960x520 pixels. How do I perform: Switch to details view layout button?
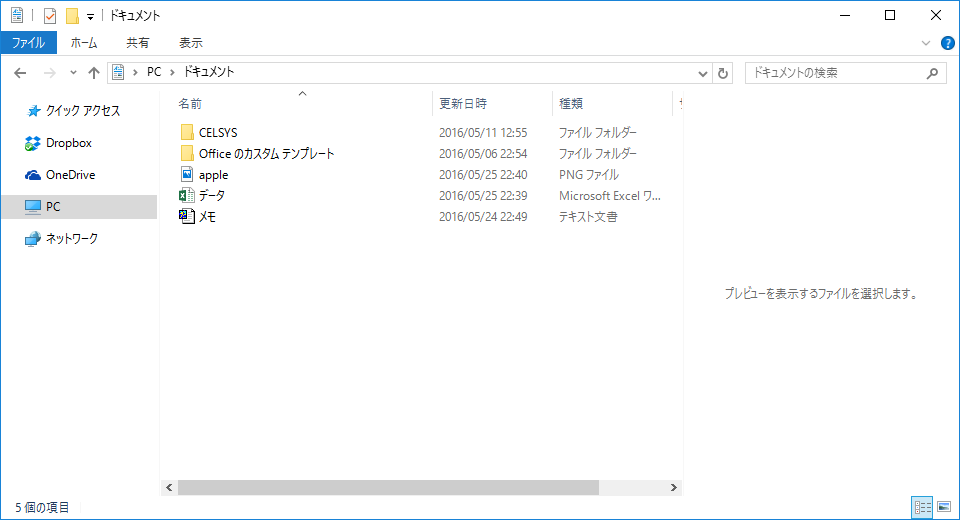point(922,508)
